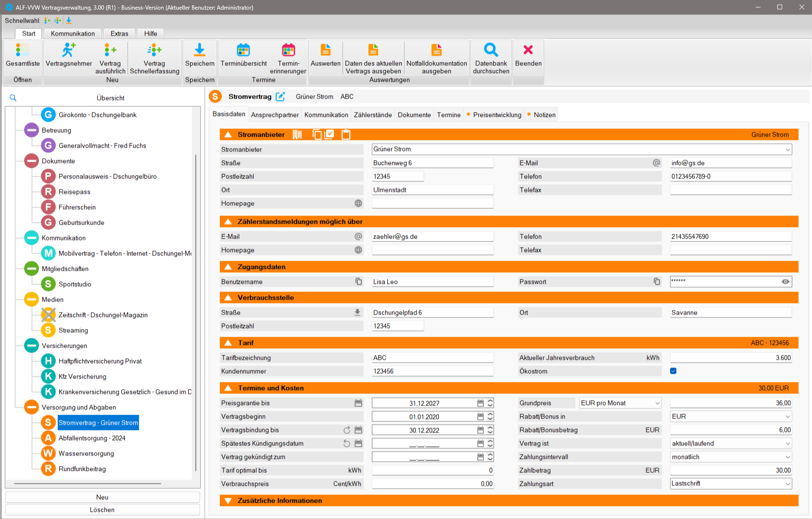Click the Neu button below the tree
This screenshot has width=812, height=519.
(102, 497)
